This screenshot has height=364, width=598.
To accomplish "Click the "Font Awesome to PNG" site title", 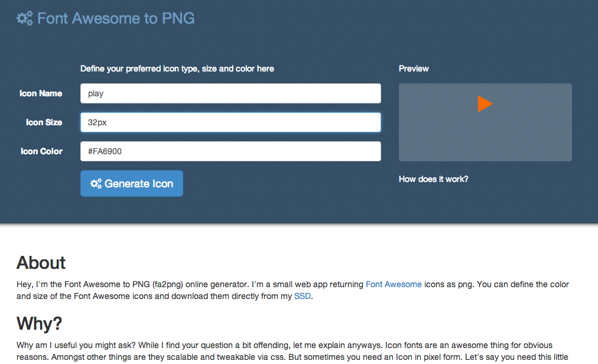I will click(x=116, y=19).
